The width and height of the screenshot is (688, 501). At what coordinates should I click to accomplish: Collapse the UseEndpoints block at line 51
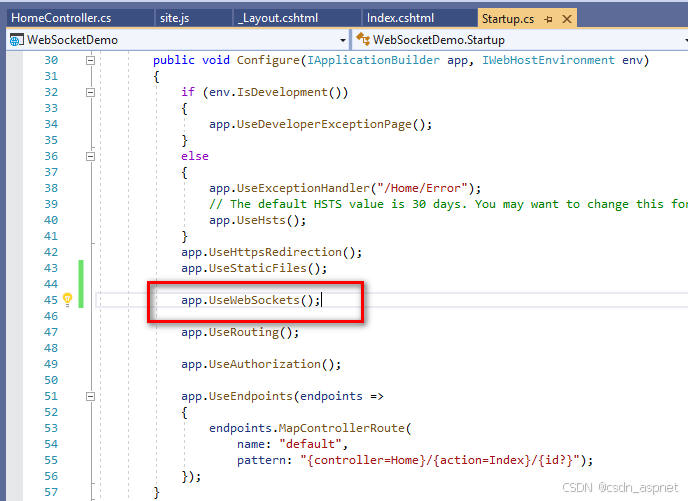(90, 397)
